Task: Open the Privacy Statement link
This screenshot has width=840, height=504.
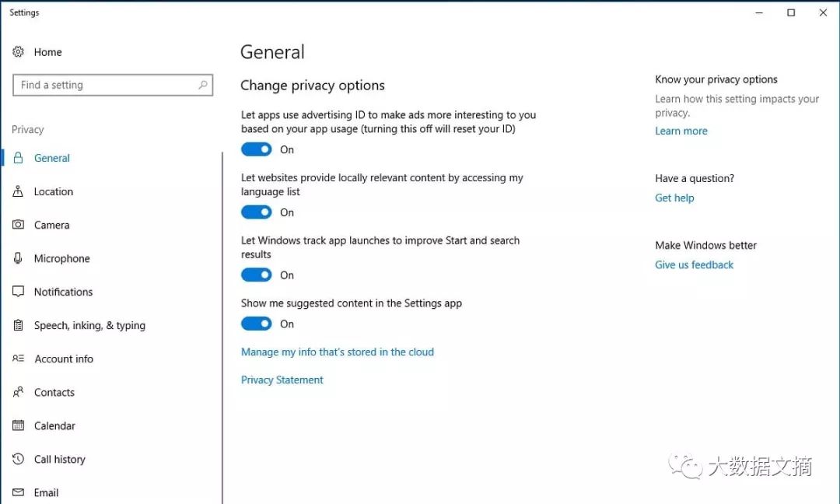Action: (x=282, y=380)
